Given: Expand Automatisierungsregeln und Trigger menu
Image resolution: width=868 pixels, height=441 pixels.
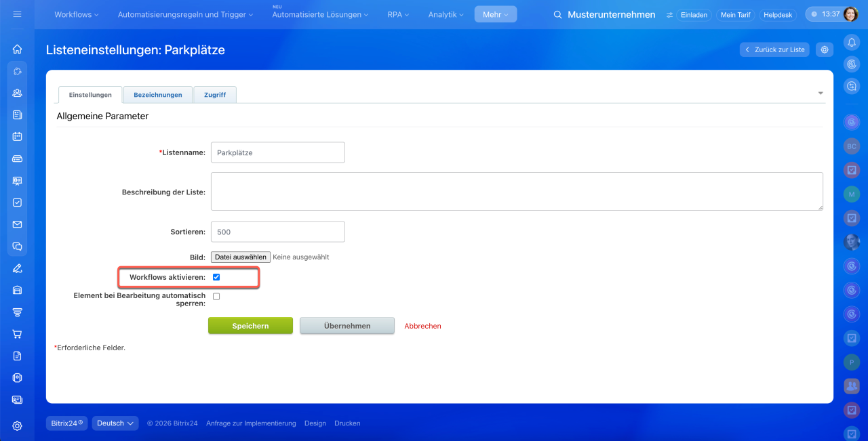Looking at the screenshot, I should (x=185, y=14).
